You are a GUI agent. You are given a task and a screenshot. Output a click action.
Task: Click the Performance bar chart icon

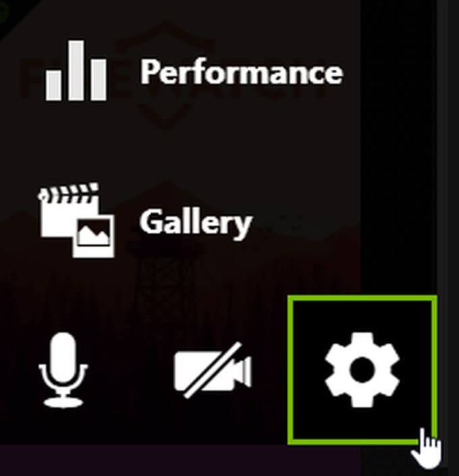click(76, 70)
